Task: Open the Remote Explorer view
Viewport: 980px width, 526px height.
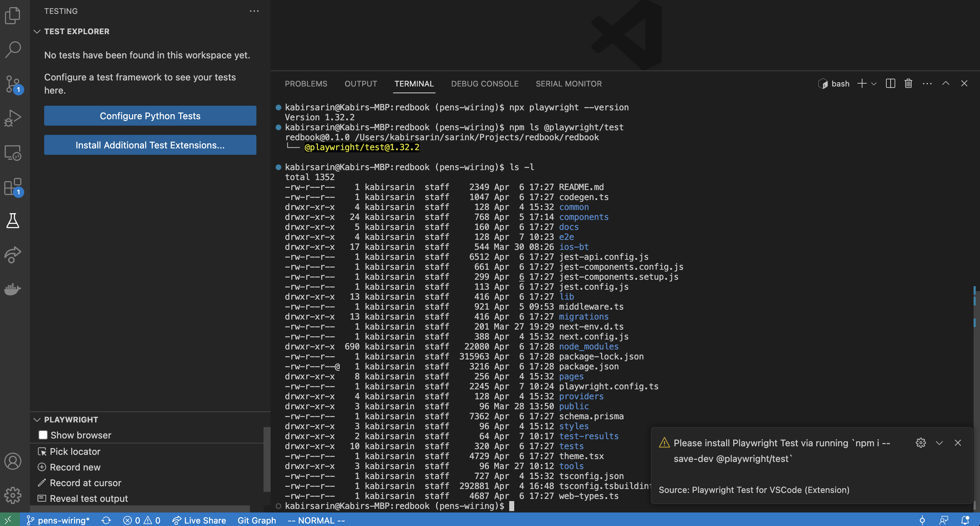Action: [x=12, y=153]
